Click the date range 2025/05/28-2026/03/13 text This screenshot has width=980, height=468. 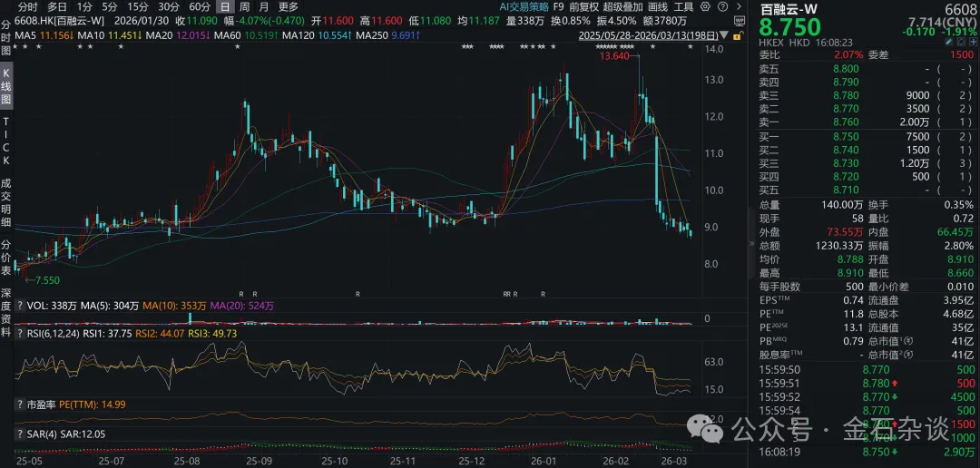pyautogui.click(x=649, y=35)
